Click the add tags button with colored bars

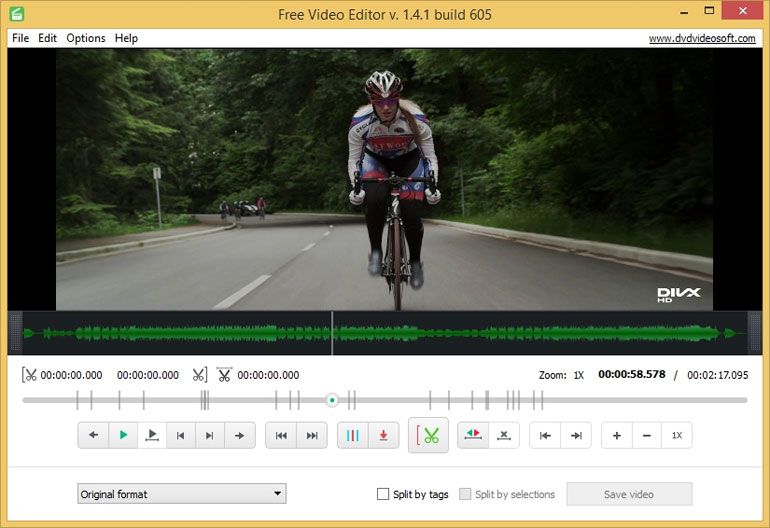pyautogui.click(x=353, y=435)
